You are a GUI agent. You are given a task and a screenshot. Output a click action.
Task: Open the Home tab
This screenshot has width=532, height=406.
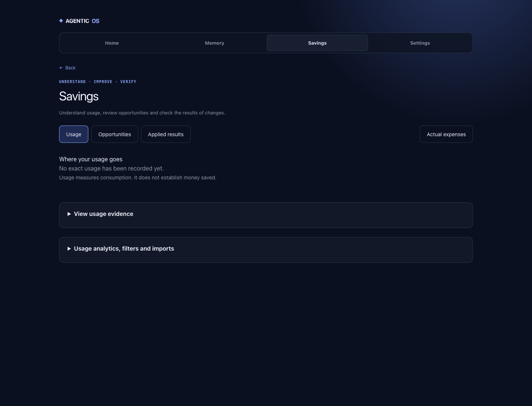(x=112, y=43)
